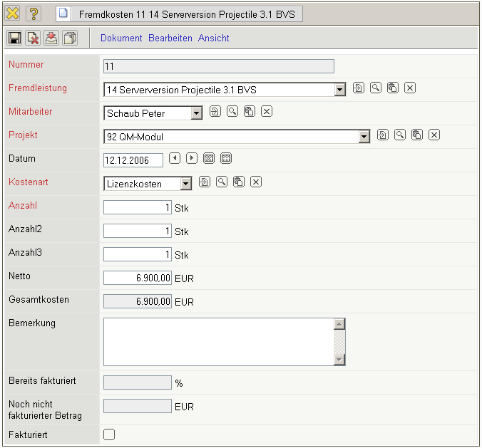Clear the Projekt selection with X icon
The width and height of the screenshot is (482, 448).
click(434, 135)
